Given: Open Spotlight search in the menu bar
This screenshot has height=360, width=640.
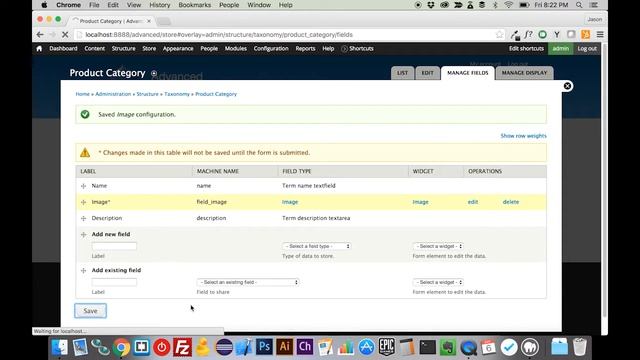Looking at the screenshot, I should (x=579, y=5).
